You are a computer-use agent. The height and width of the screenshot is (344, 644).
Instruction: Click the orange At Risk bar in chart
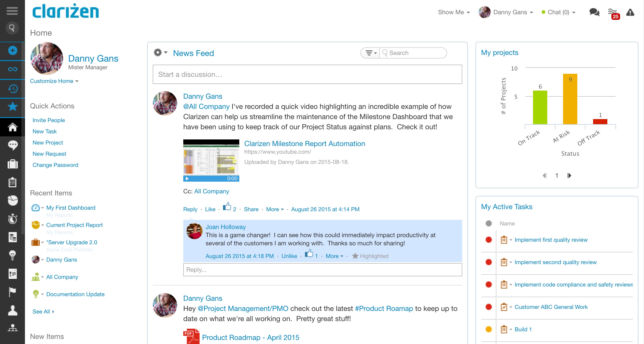(570, 99)
